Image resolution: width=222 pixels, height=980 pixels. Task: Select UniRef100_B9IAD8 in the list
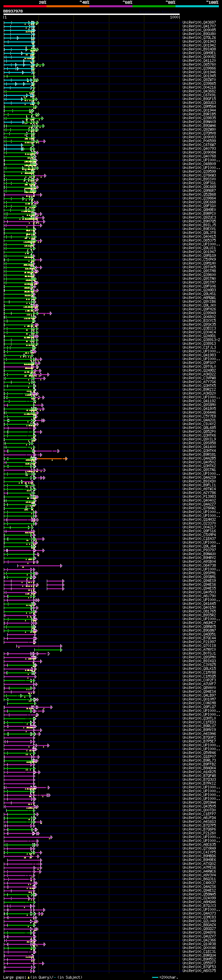[199, 49]
